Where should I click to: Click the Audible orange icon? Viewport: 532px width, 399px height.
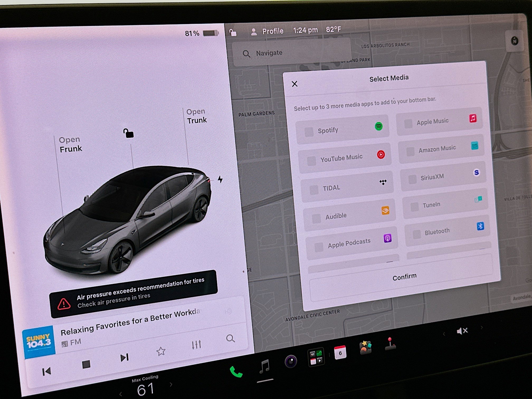pos(385,210)
